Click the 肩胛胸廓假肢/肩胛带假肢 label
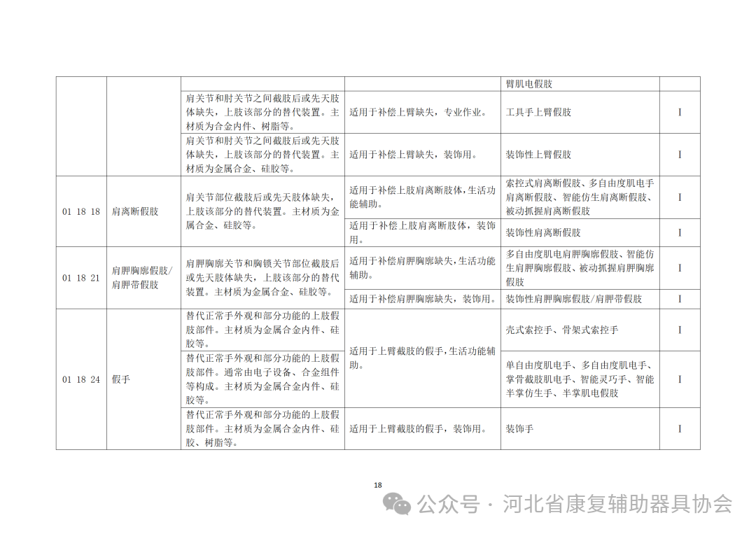Viewport: 756px width, 534px height. 143,280
